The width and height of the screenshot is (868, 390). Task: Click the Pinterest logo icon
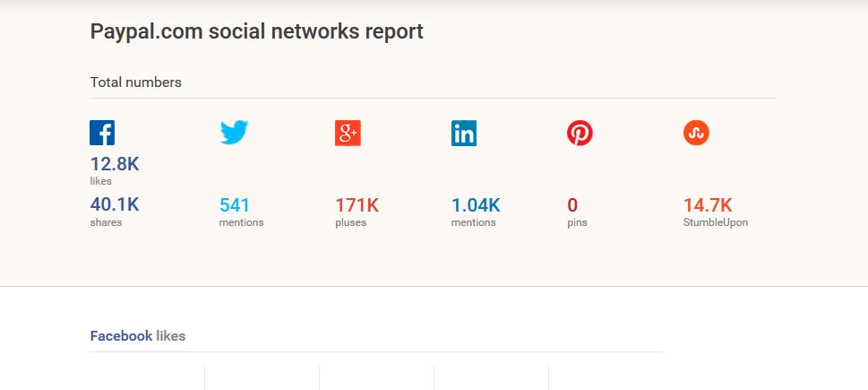[x=580, y=133]
